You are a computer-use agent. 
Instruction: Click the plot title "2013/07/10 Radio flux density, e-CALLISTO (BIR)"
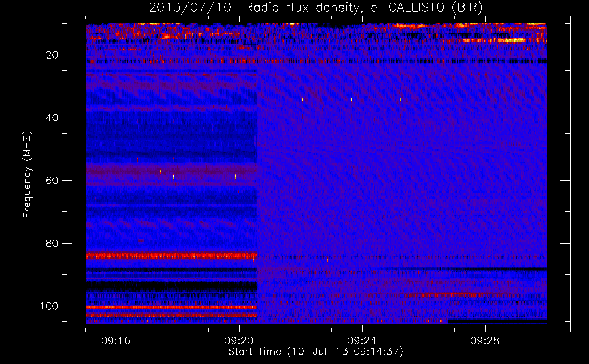(316, 7)
